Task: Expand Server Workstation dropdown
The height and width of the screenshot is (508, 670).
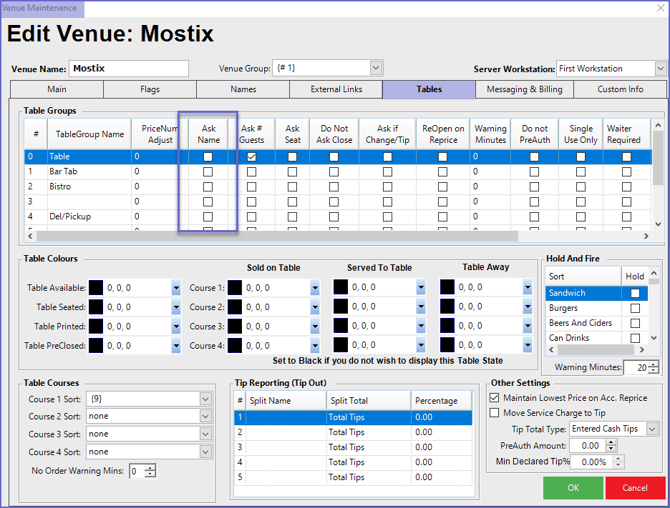Action: coord(660,68)
